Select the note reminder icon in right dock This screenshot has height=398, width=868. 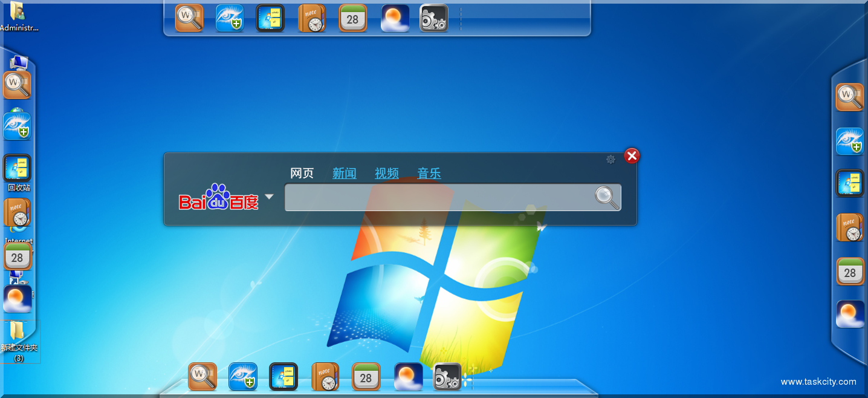click(x=850, y=227)
